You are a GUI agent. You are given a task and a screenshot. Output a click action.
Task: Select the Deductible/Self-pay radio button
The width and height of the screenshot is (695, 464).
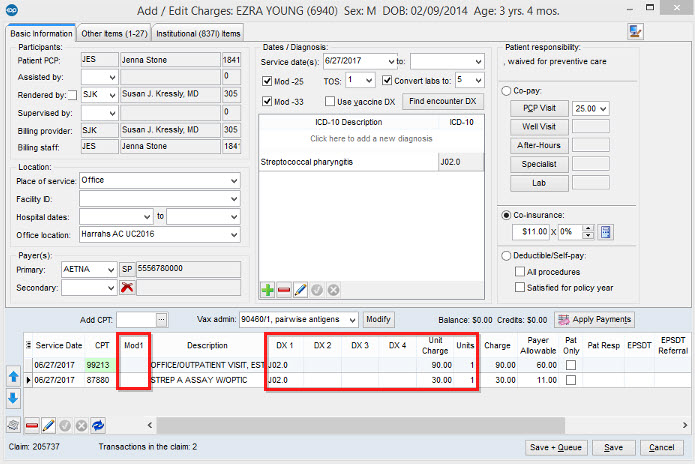click(x=506, y=256)
